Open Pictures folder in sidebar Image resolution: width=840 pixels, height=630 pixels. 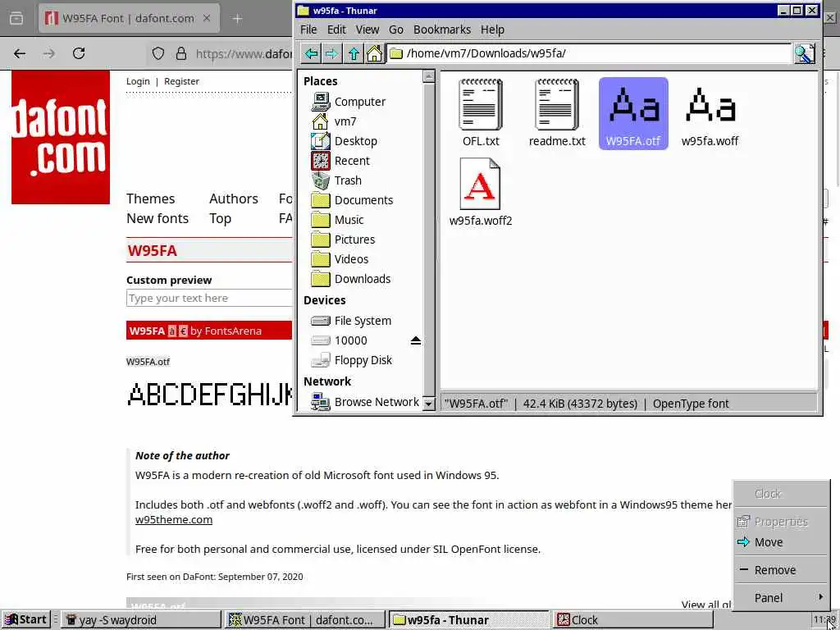point(343,240)
